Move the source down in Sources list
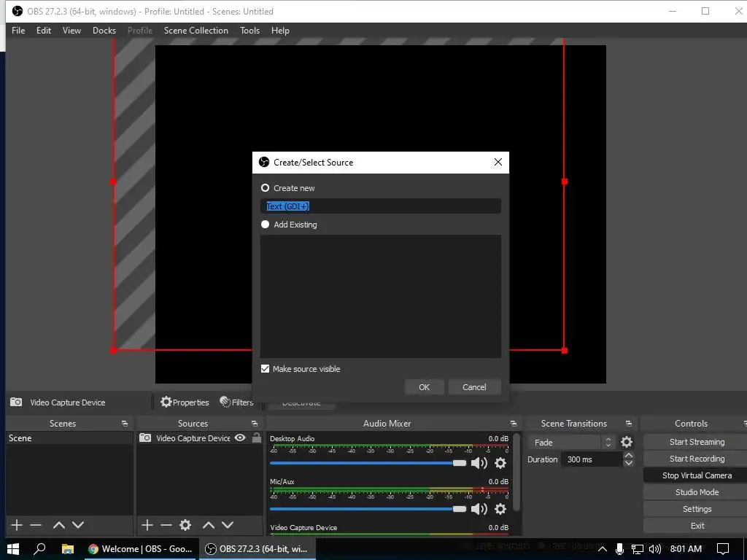 click(x=228, y=525)
